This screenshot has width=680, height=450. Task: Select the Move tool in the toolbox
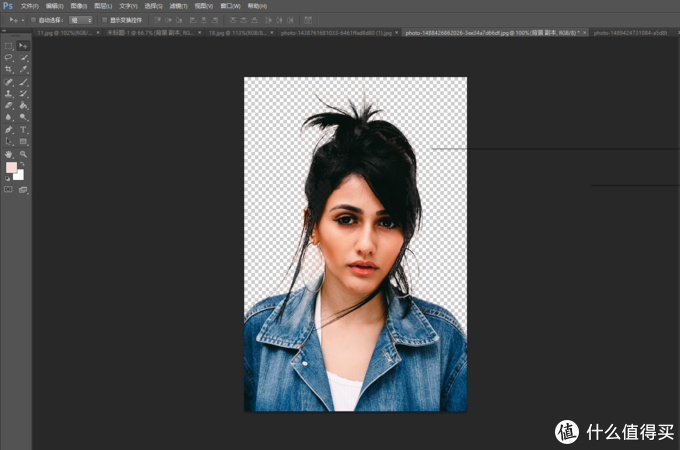[x=23, y=46]
